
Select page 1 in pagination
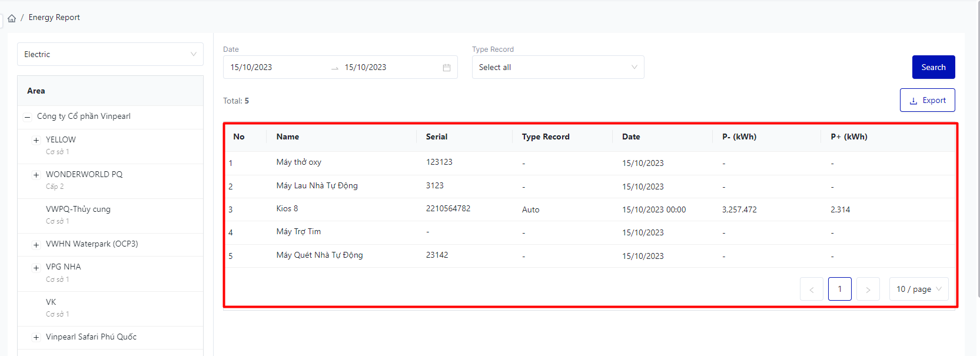839,289
